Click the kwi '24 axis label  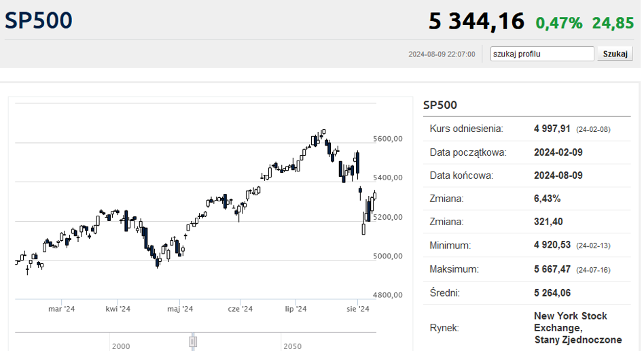coord(118,309)
